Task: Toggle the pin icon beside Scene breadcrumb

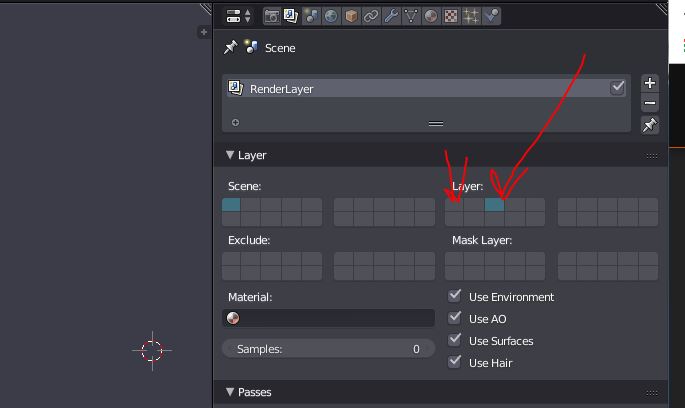Action: click(x=230, y=47)
